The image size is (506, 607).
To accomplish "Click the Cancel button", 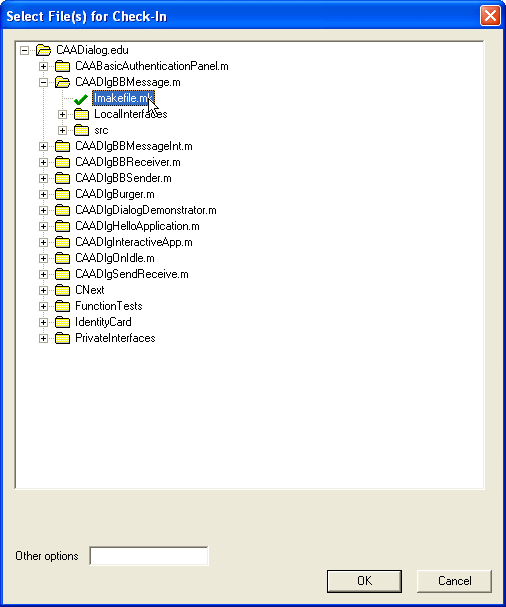I will [455, 581].
